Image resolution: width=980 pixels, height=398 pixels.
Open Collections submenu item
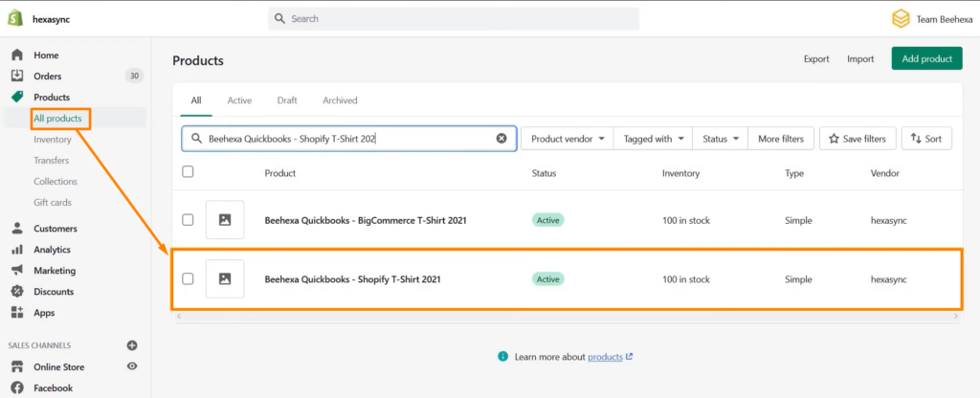[56, 181]
